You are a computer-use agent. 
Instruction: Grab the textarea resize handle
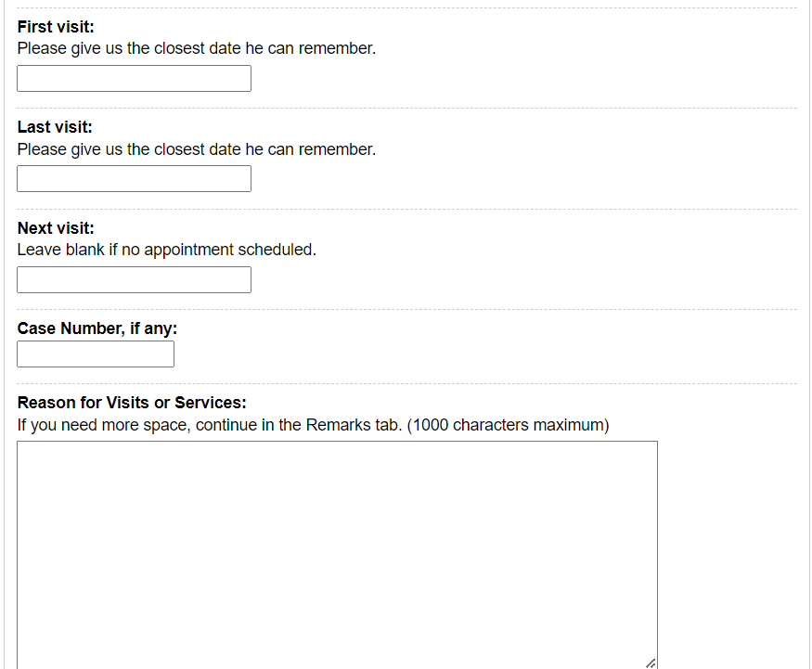pyautogui.click(x=651, y=663)
